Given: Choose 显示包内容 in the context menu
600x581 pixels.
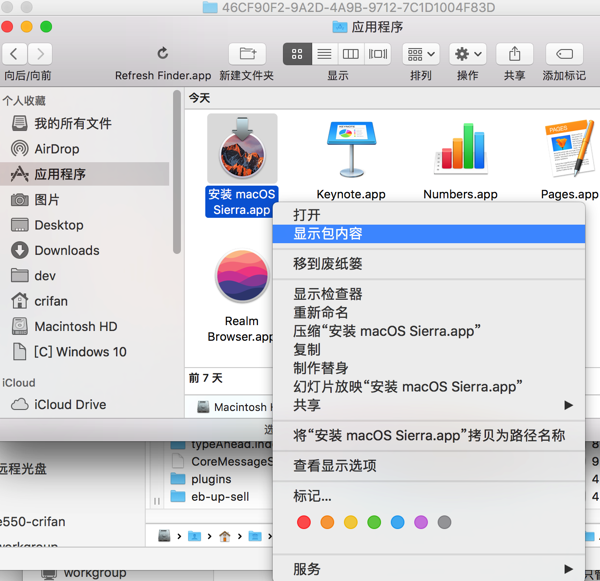Looking at the screenshot, I should (x=429, y=234).
